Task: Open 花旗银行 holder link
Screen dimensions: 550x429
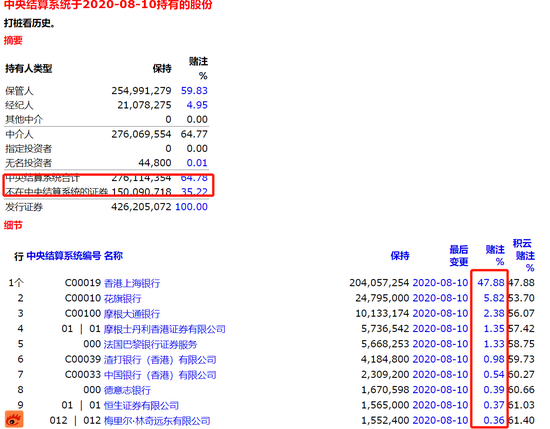Action: [x=122, y=299]
